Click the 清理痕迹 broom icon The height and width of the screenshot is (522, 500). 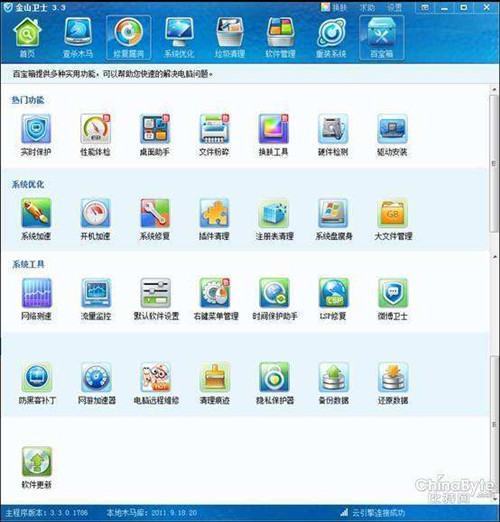215,378
